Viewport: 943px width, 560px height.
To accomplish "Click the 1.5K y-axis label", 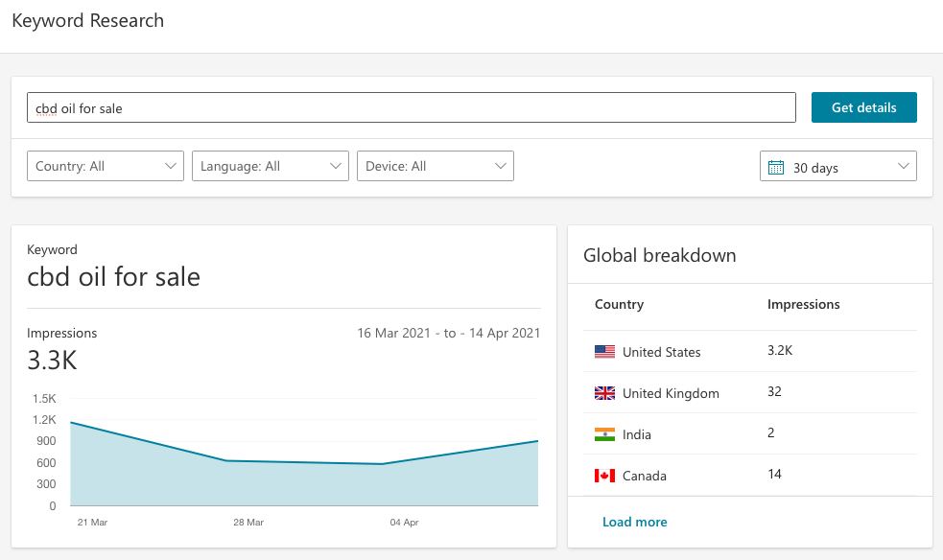I will tap(44, 398).
